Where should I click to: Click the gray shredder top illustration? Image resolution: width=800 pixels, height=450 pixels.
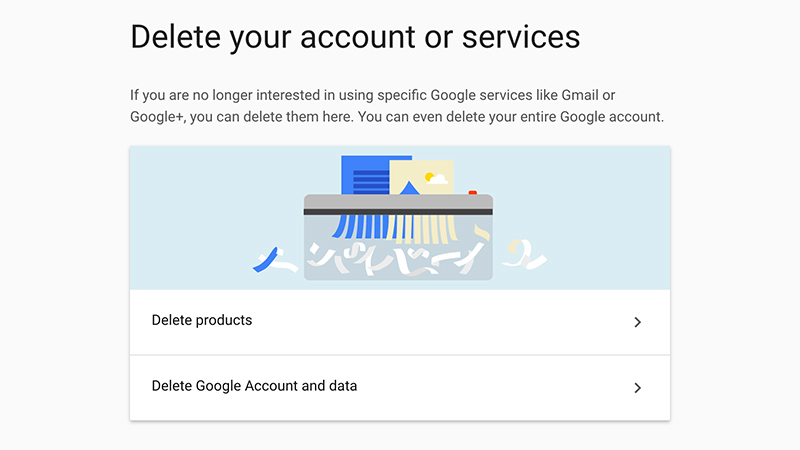pyautogui.click(x=398, y=202)
